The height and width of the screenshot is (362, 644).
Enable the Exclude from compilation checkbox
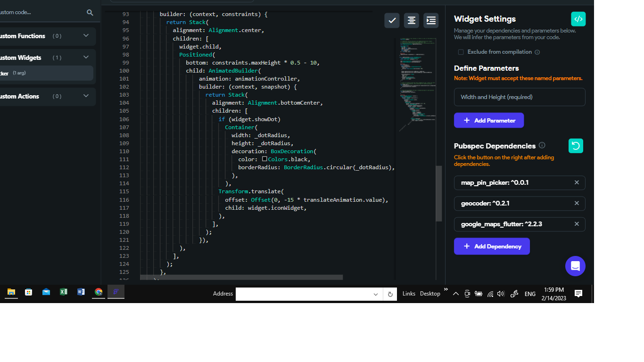pyautogui.click(x=461, y=52)
